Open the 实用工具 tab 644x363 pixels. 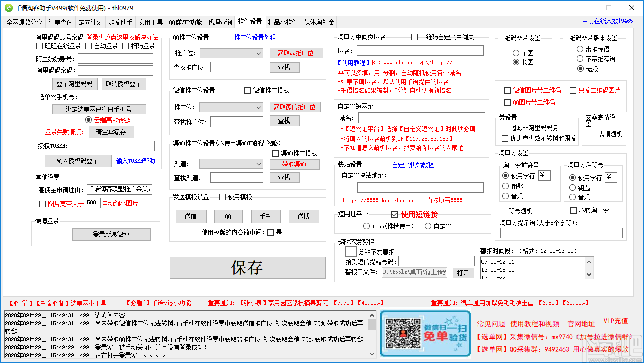[150, 22]
